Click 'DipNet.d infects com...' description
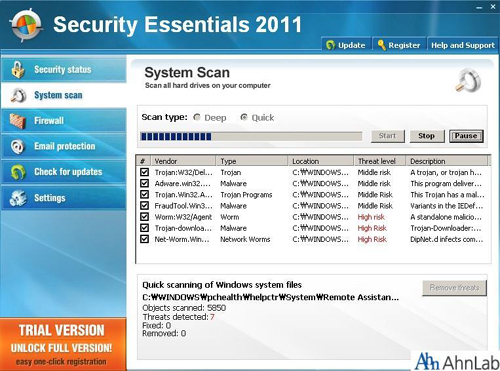 coord(447,239)
